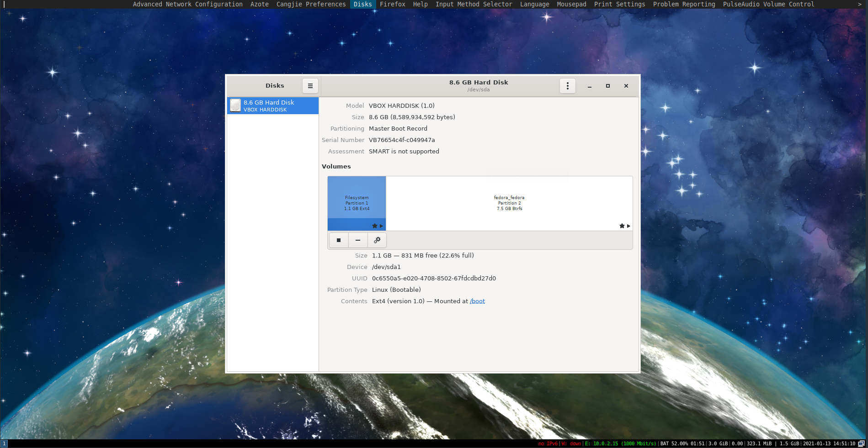Viewport: 868px width, 448px height.
Task: Launch Firefox from the top bar
Action: [x=393, y=4]
